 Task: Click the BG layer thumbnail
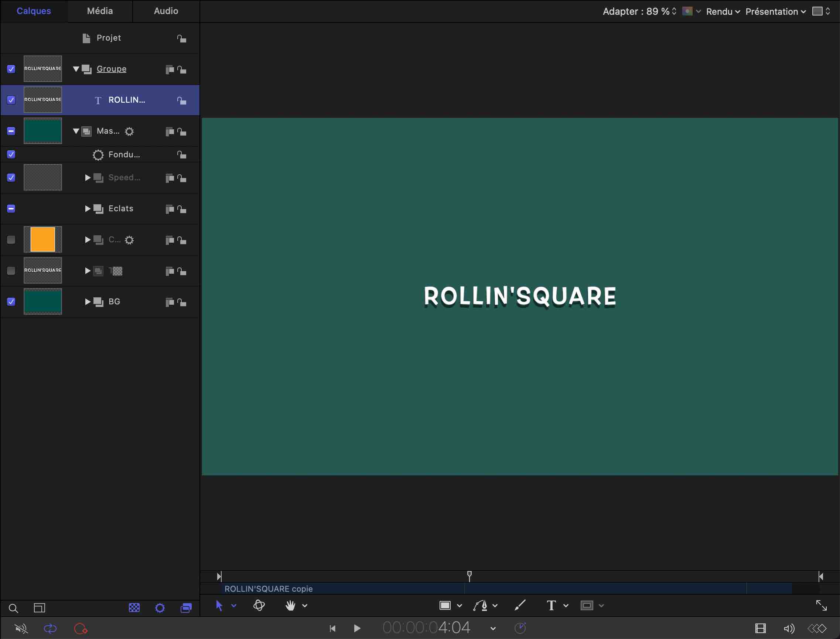(x=42, y=302)
